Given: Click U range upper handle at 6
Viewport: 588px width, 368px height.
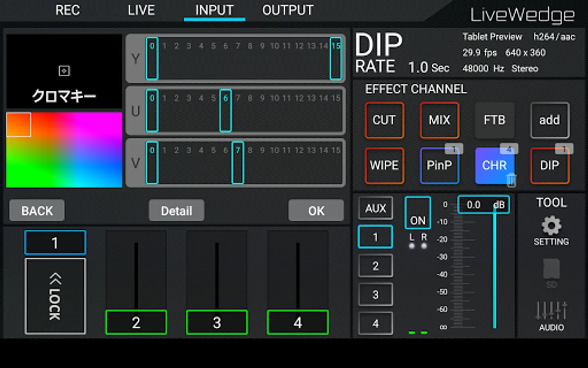Looking at the screenshot, I should (225, 110).
